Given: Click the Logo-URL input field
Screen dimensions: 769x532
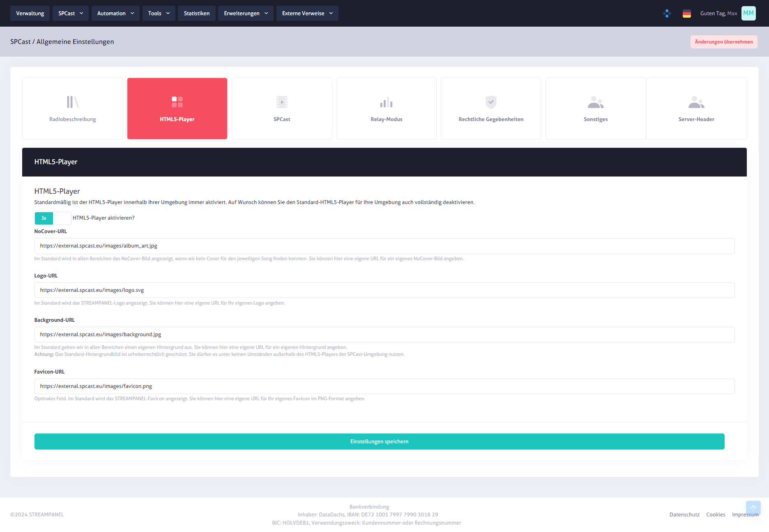Looking at the screenshot, I should click(x=384, y=290).
